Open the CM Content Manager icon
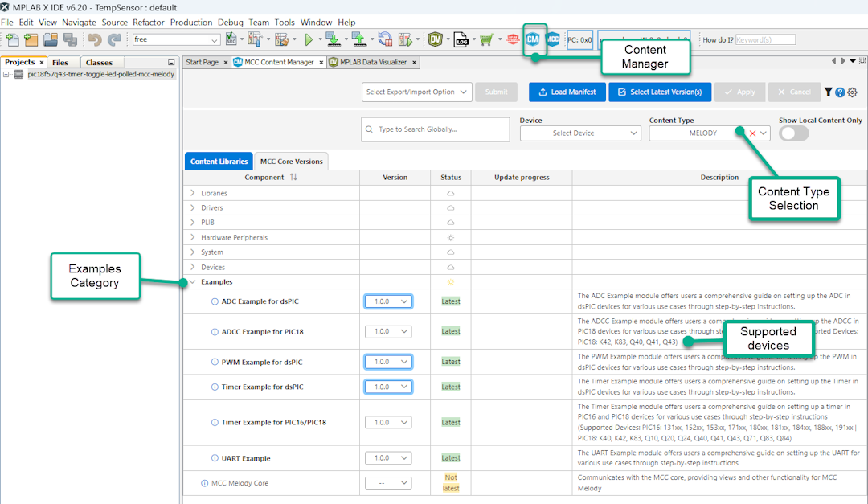Viewport: 868px width, 504px height. tap(533, 39)
